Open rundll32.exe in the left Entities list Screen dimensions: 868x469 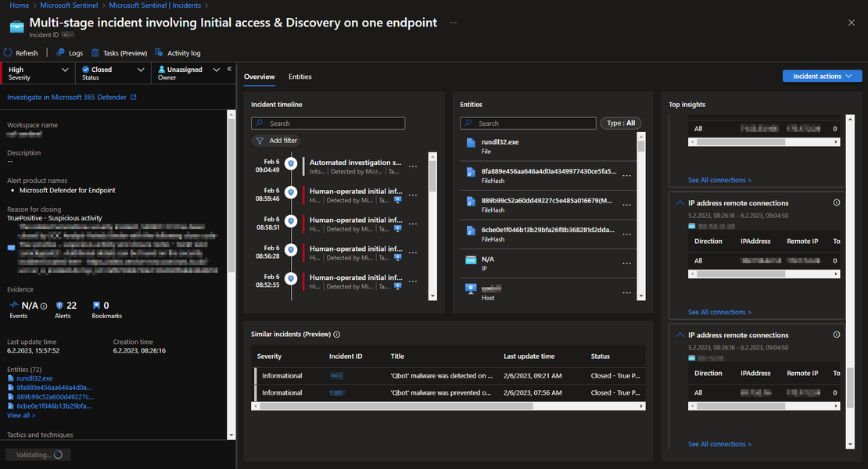point(34,378)
